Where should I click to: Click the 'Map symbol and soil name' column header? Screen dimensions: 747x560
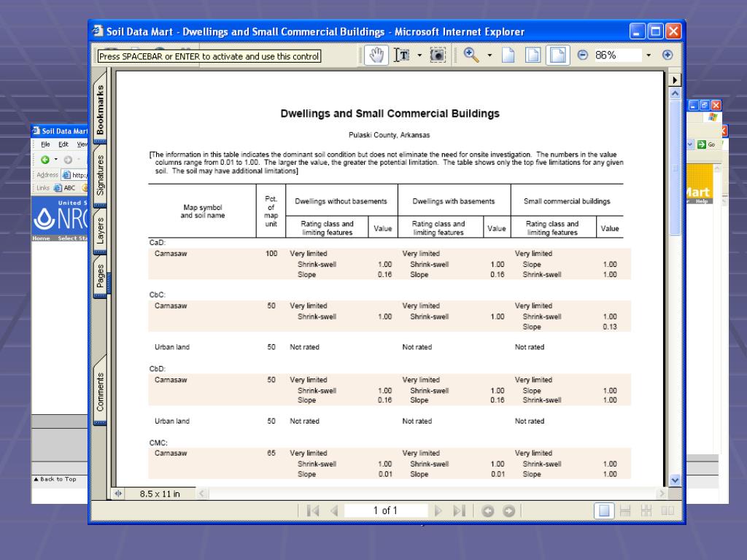point(203,211)
